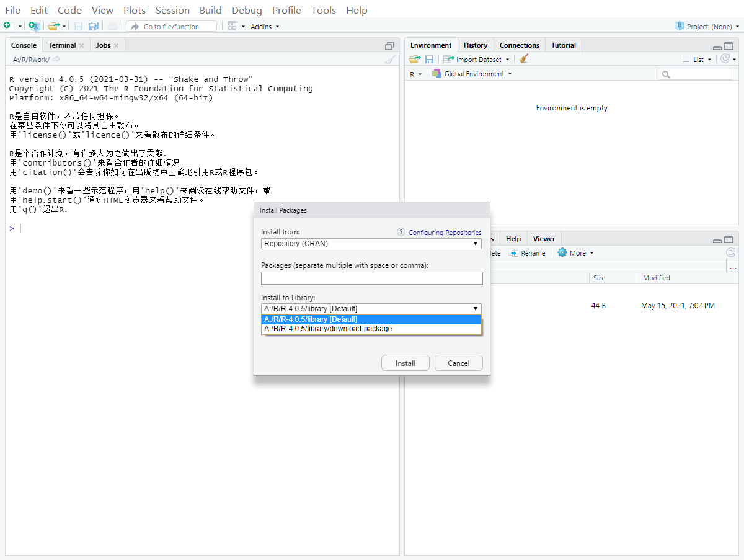The height and width of the screenshot is (560, 744).
Task: Expand the new file dropdown arrow
Action: 20,26
